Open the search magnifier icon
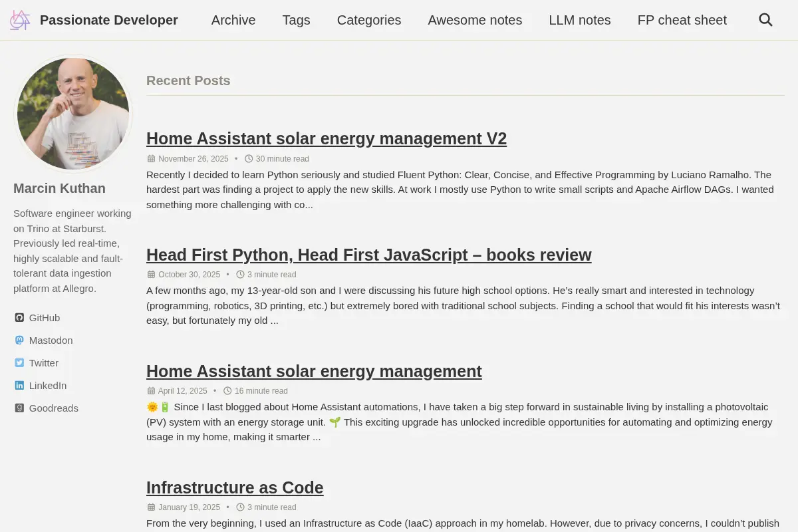This screenshot has width=798, height=532. (x=765, y=20)
